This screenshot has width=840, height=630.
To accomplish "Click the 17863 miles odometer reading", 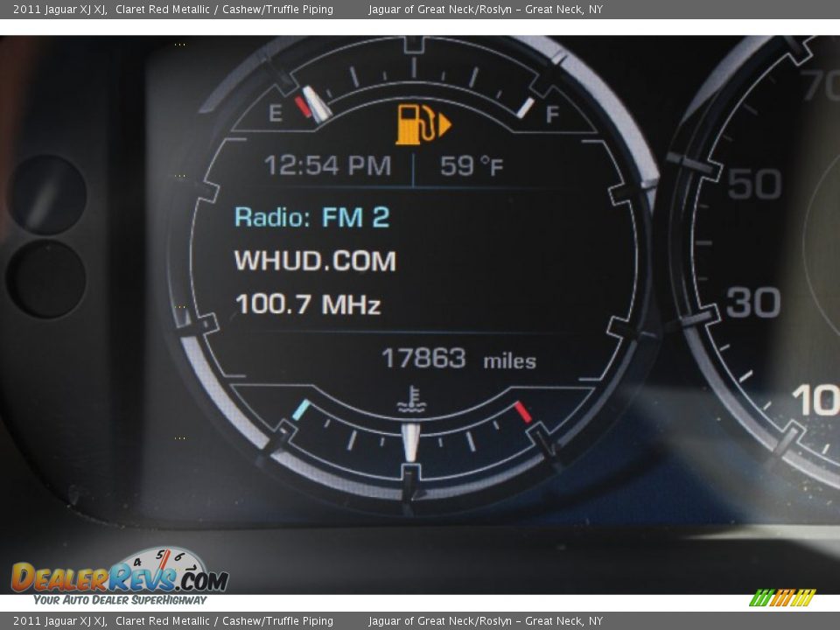I will 458,359.
